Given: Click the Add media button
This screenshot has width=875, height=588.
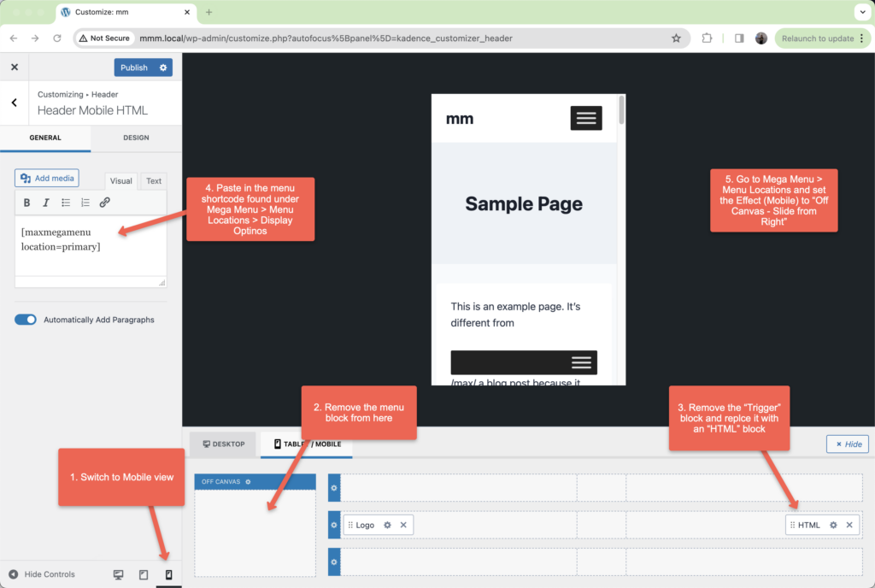Looking at the screenshot, I should point(47,178).
